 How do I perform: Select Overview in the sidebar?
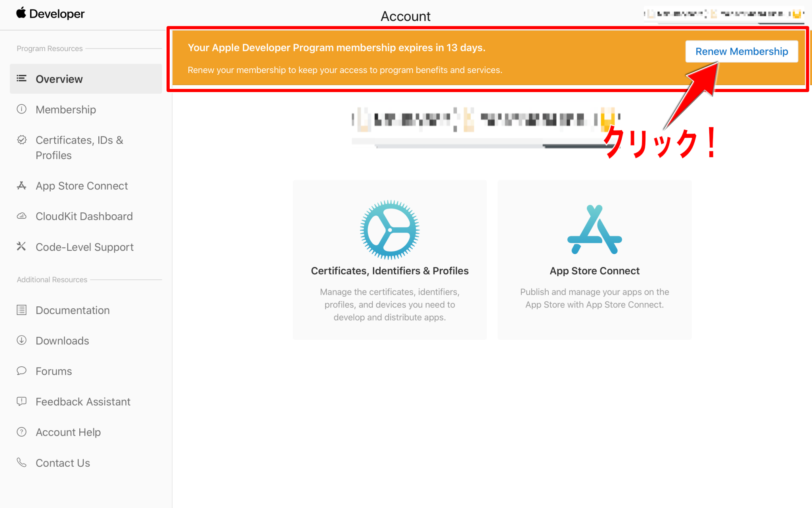(59, 79)
